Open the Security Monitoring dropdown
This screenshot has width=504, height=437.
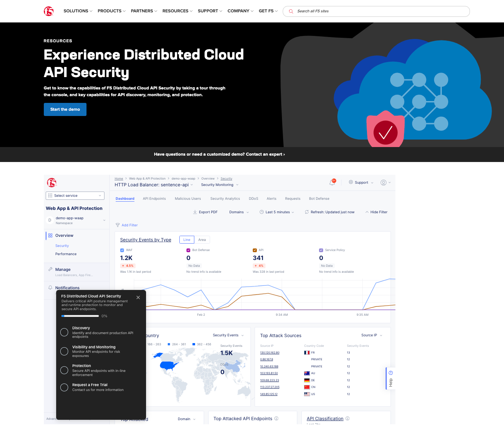click(220, 185)
